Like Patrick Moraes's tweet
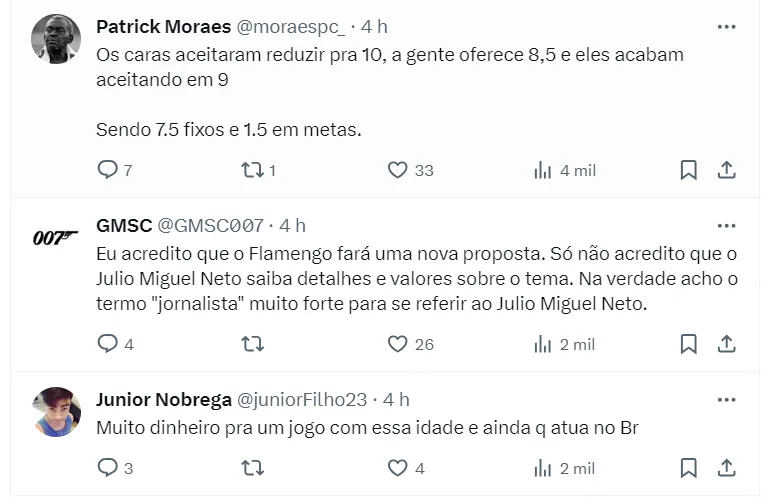Viewport: 761px width, 497px height. [x=398, y=170]
